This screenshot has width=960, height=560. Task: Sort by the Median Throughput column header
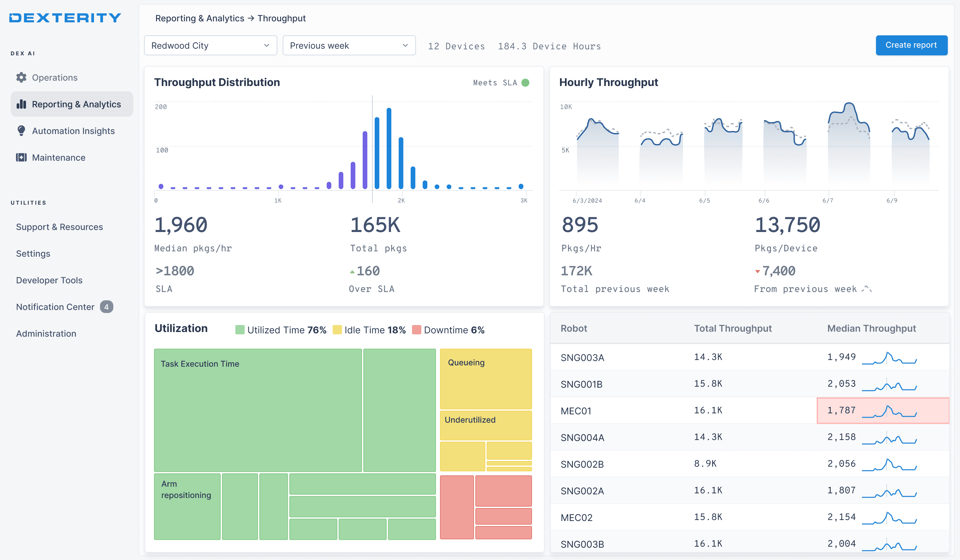pyautogui.click(x=871, y=328)
